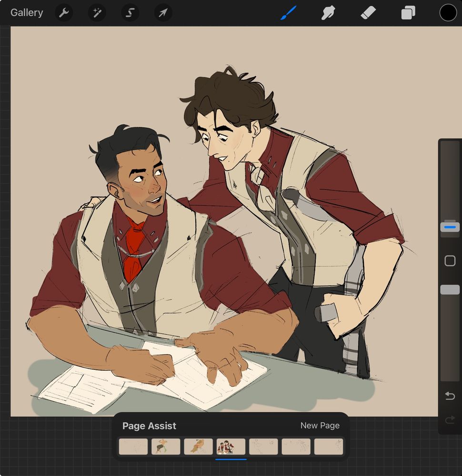Screen dimensions: 462x476
Task: Select the Eraser tool
Action: tap(368, 13)
